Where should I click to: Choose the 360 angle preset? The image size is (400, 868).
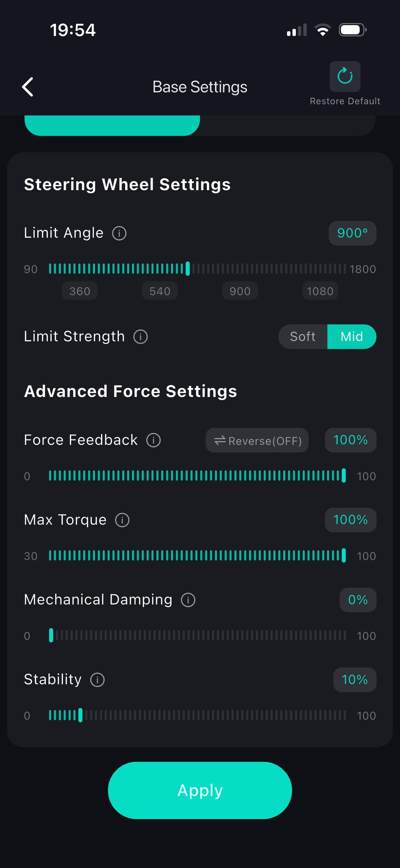[80, 291]
